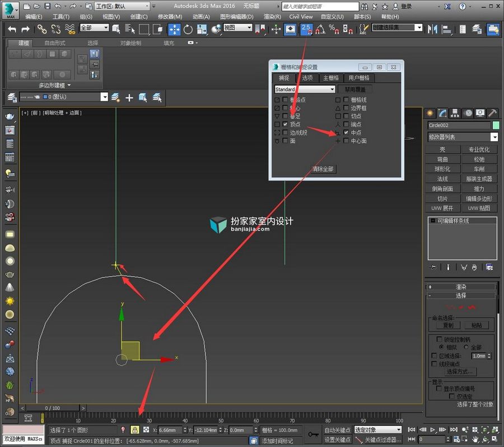Open the Hierarchy command panel

pos(455,113)
